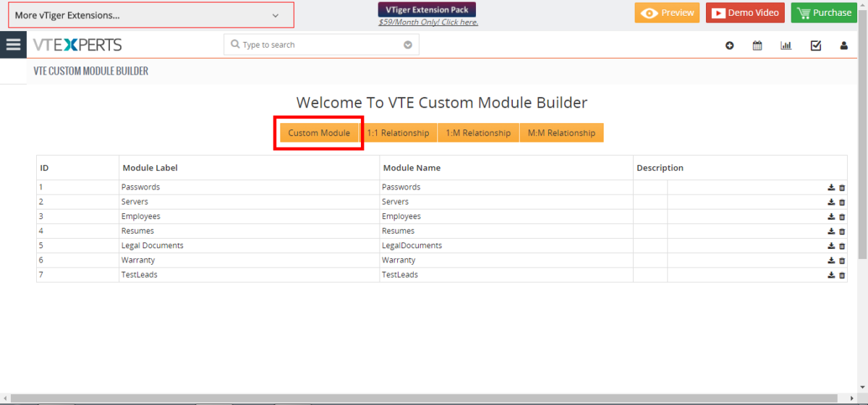Delete the Employees module
The height and width of the screenshot is (405, 868).
842,217
